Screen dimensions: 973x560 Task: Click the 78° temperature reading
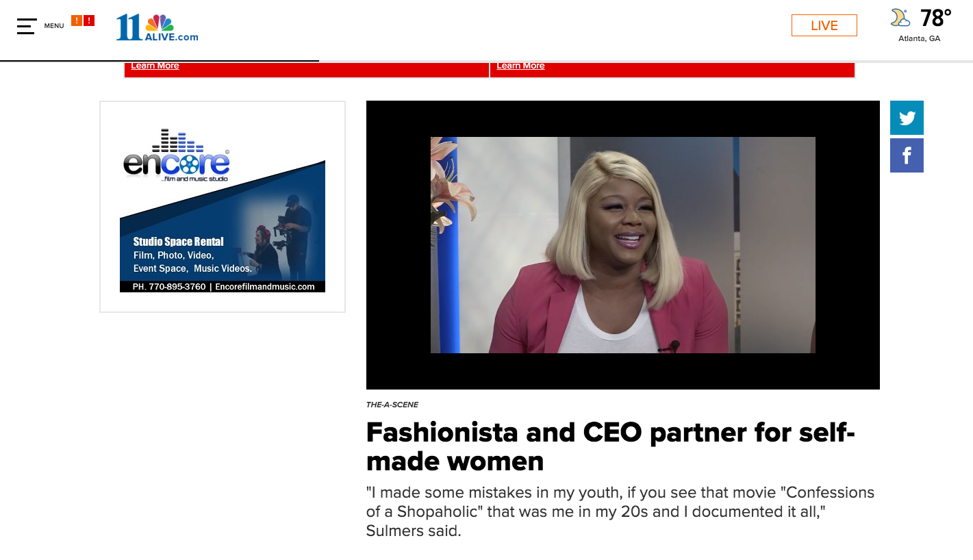pos(935,18)
